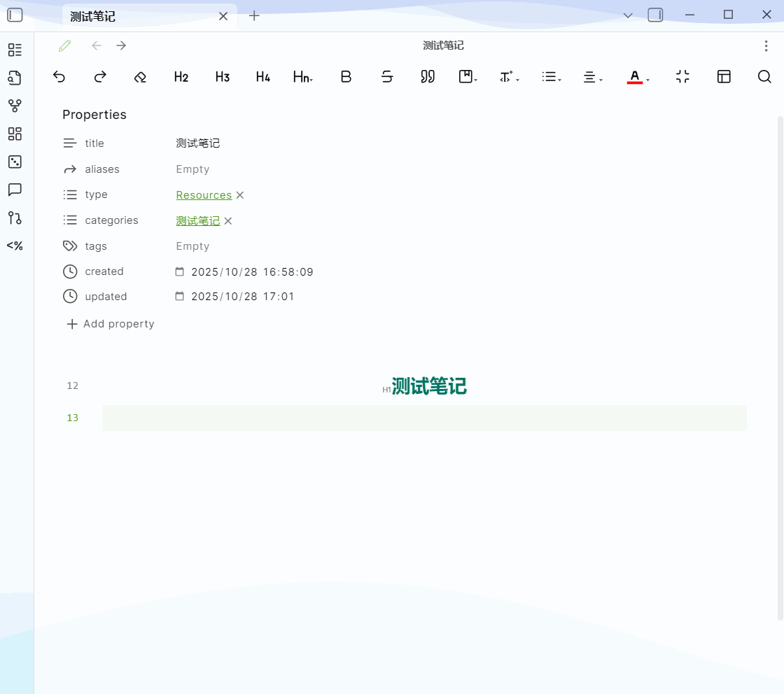The height and width of the screenshot is (694, 784).
Task: Follow the Resources link in type property
Action: pyautogui.click(x=204, y=195)
